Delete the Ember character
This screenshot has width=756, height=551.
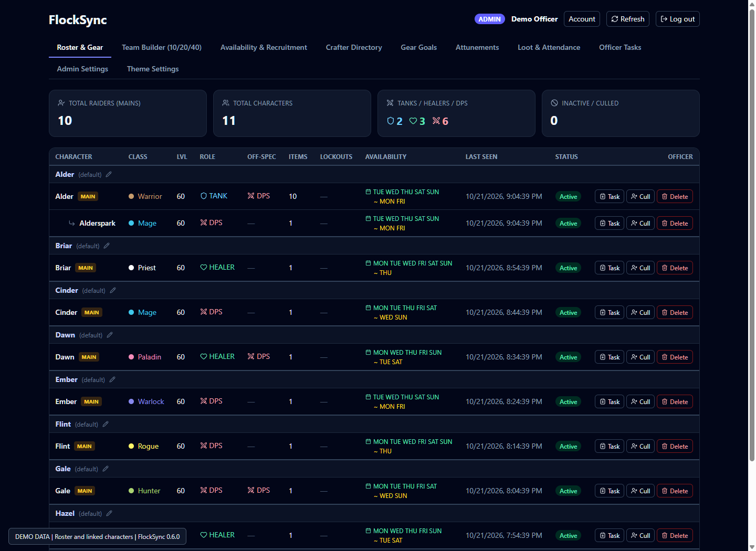coord(675,401)
